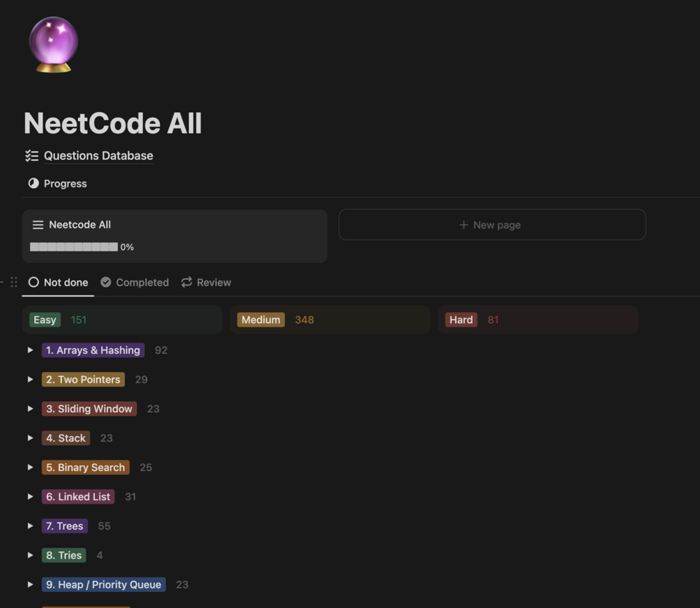This screenshot has height=608, width=700.
Task: Toggle open the 5. Binary Search group
Action: click(30, 467)
